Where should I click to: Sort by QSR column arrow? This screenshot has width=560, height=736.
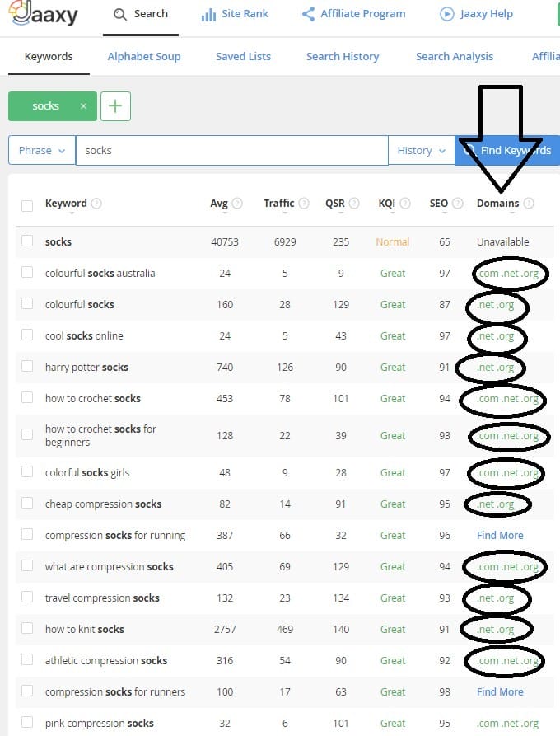tap(340, 213)
